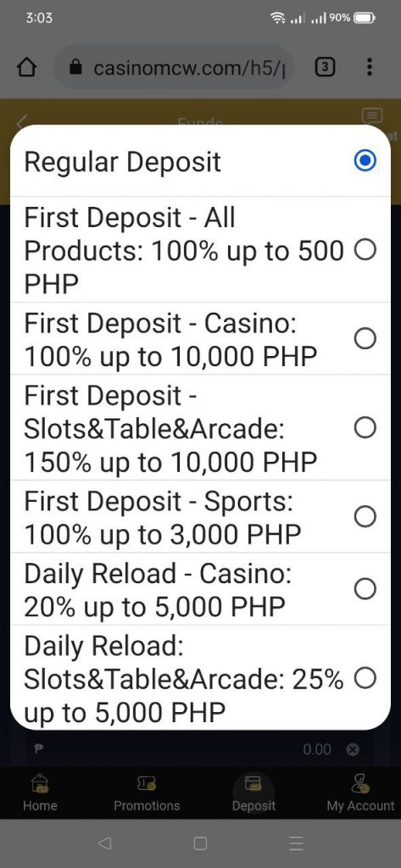Select Daily Reload Casino 20% option
This screenshot has height=868, width=401.
(x=200, y=588)
